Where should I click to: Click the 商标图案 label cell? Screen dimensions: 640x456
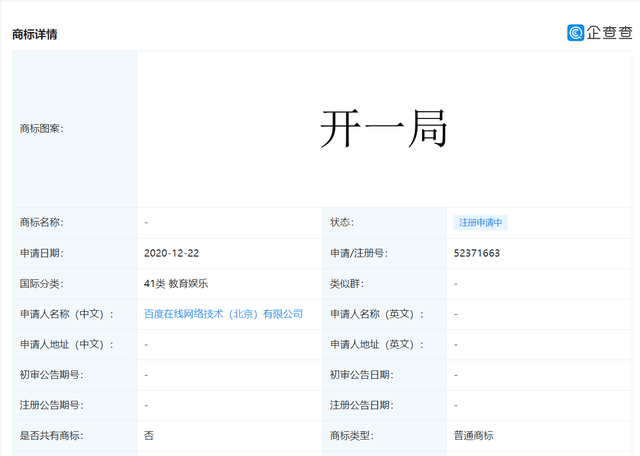75,129
